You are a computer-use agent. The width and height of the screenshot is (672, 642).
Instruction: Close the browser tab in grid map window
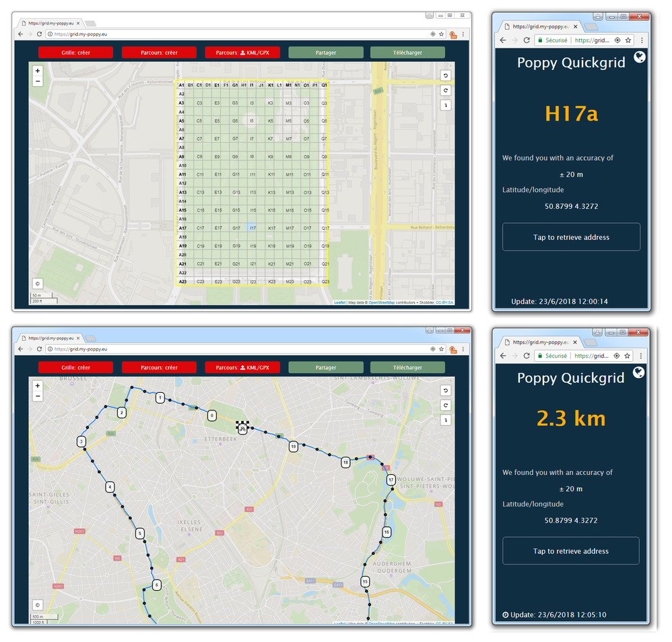(x=78, y=23)
